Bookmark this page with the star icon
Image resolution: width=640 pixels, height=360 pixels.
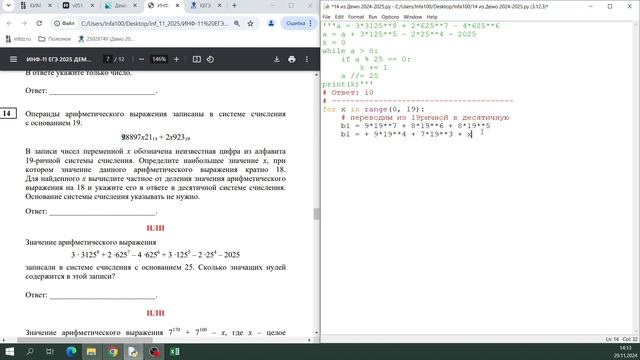point(250,23)
